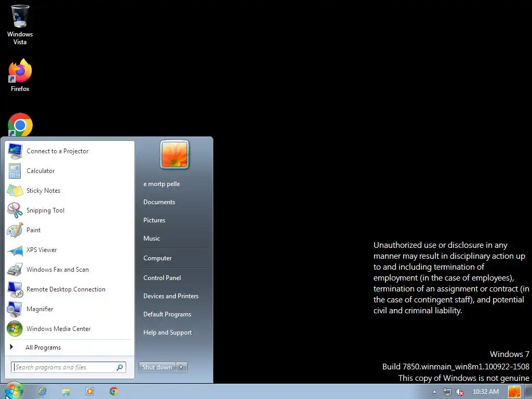Click the user tile at taskbar right end
Screen dimensions: 532x399
click(x=514, y=392)
